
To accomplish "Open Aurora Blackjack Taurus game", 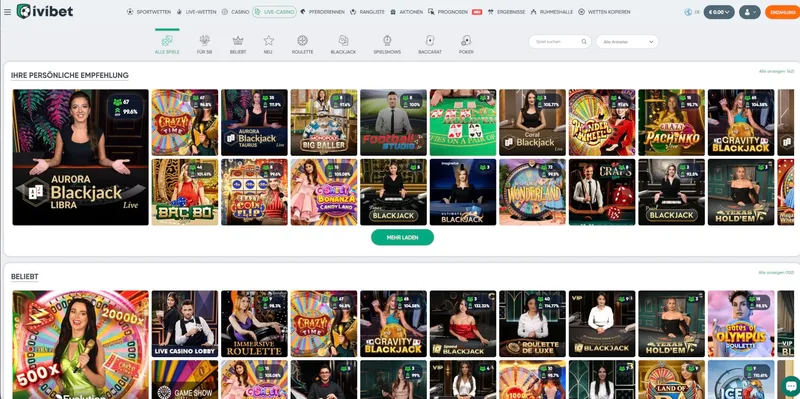I will 254,122.
